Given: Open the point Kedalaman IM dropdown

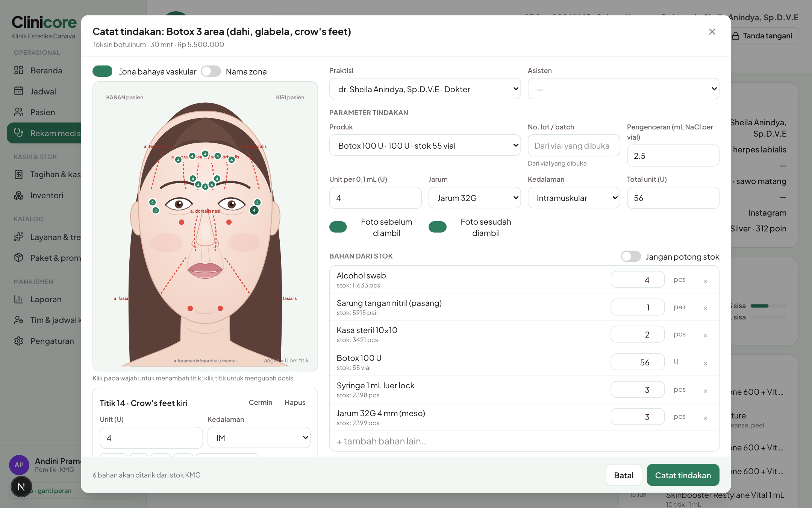Looking at the screenshot, I should 259,437.
